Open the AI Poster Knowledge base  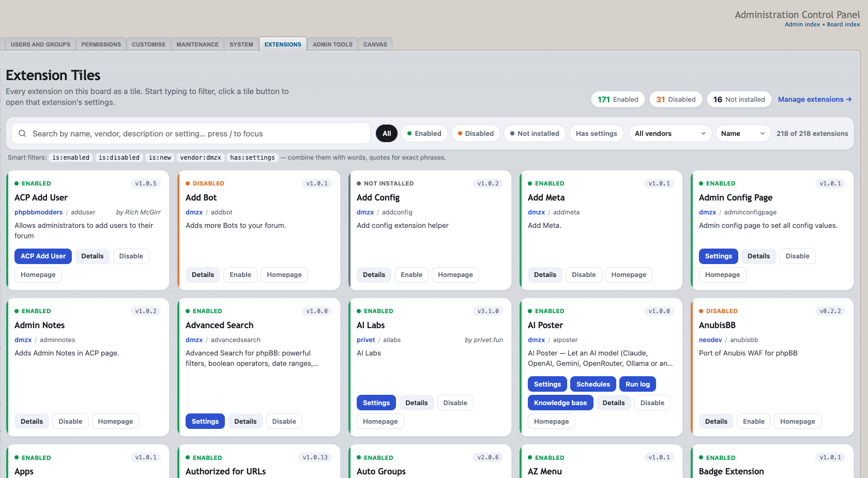560,403
